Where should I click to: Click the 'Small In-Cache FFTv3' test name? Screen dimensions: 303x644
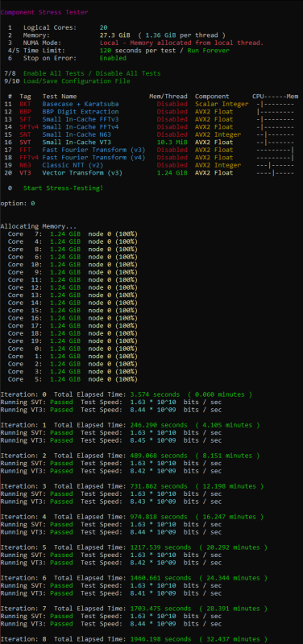80,119
